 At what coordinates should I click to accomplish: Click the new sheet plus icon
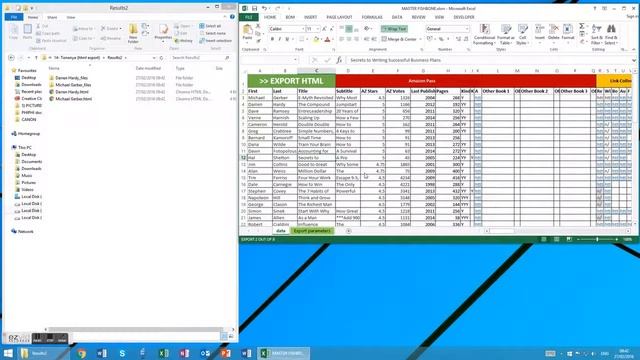[x=349, y=231]
